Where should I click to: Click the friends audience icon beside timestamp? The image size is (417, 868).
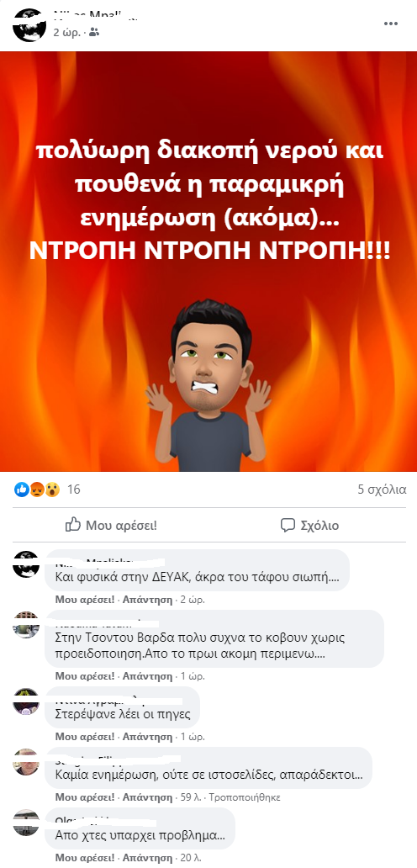pos(94,33)
